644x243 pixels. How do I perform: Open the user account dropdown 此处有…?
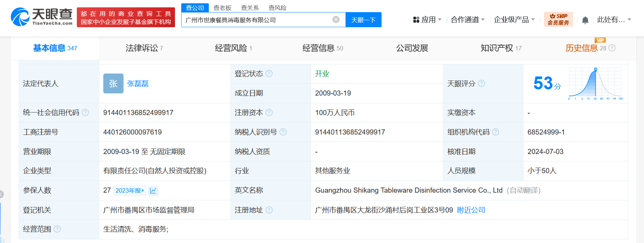614,19
